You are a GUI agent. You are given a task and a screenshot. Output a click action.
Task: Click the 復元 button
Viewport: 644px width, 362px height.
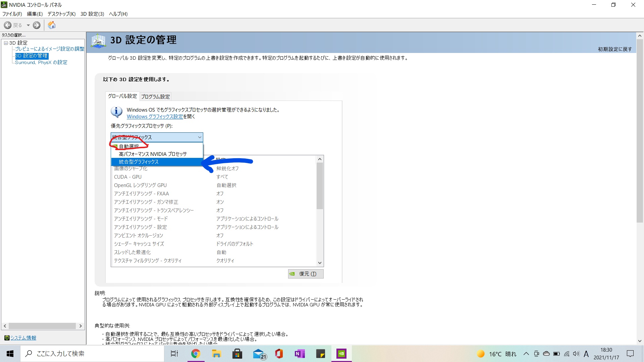click(x=306, y=274)
